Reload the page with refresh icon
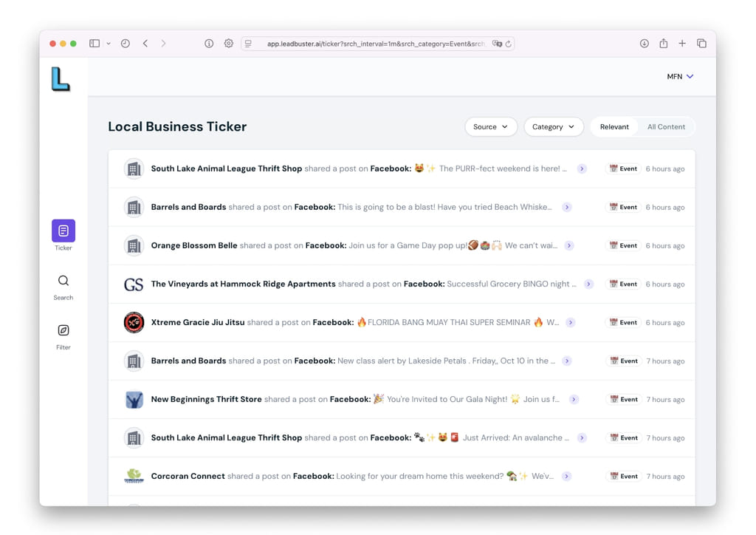 (509, 44)
